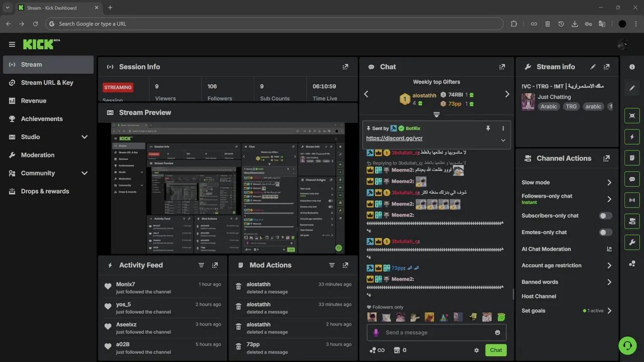Open the hamburger menu beside Kick logo
Image resolution: width=644 pixels, height=362 pixels.
coord(12,44)
